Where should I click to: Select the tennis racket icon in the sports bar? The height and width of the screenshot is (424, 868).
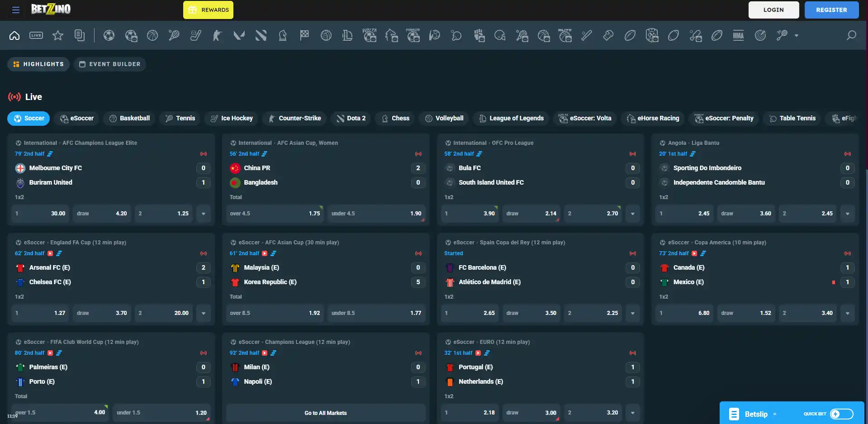(174, 35)
